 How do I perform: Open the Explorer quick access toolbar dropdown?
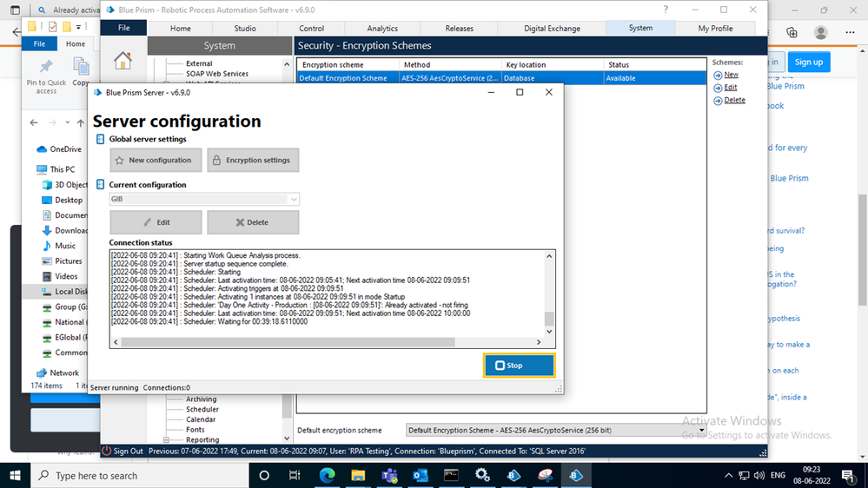78,27
